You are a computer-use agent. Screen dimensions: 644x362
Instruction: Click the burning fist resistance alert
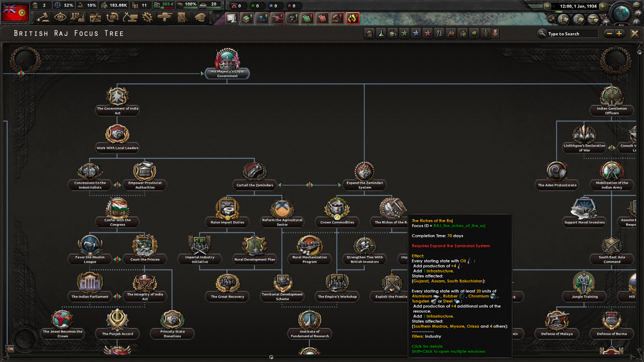[x=352, y=18]
